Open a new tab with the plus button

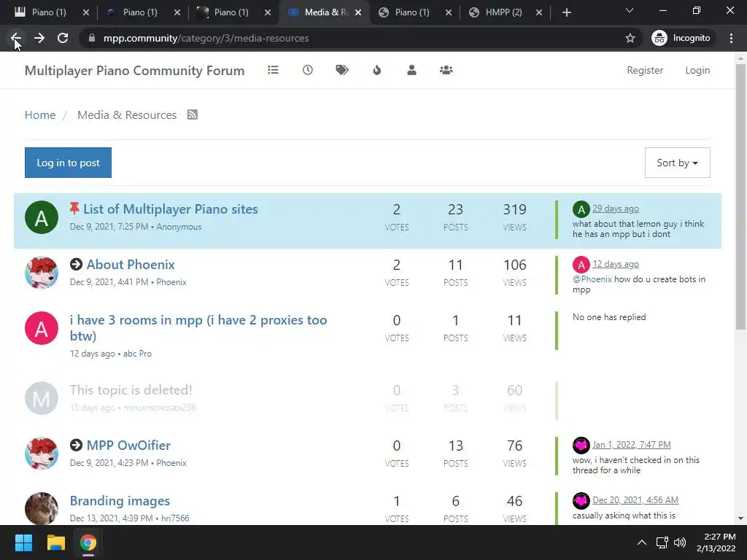(x=566, y=12)
